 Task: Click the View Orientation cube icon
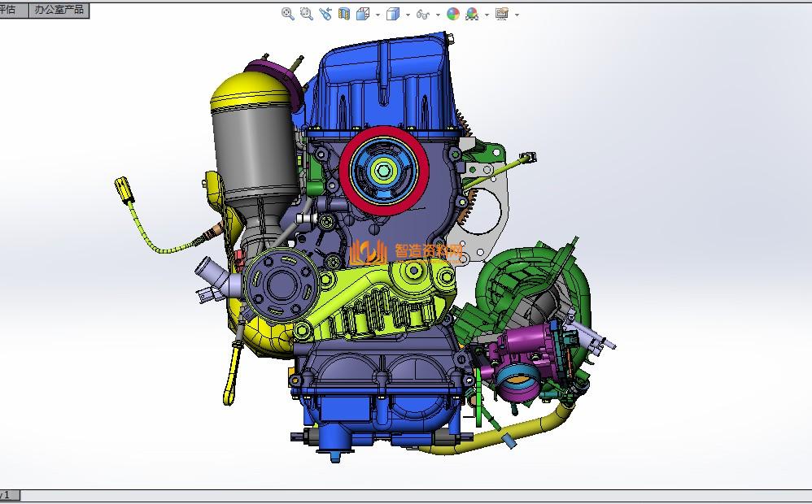363,14
